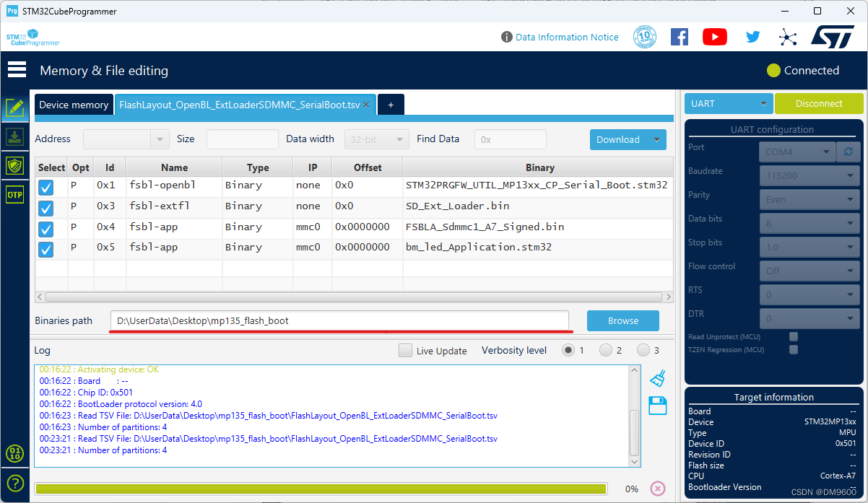Open the binary 0110 log sidebar icon
This screenshot has width=868, height=503.
[x=14, y=453]
